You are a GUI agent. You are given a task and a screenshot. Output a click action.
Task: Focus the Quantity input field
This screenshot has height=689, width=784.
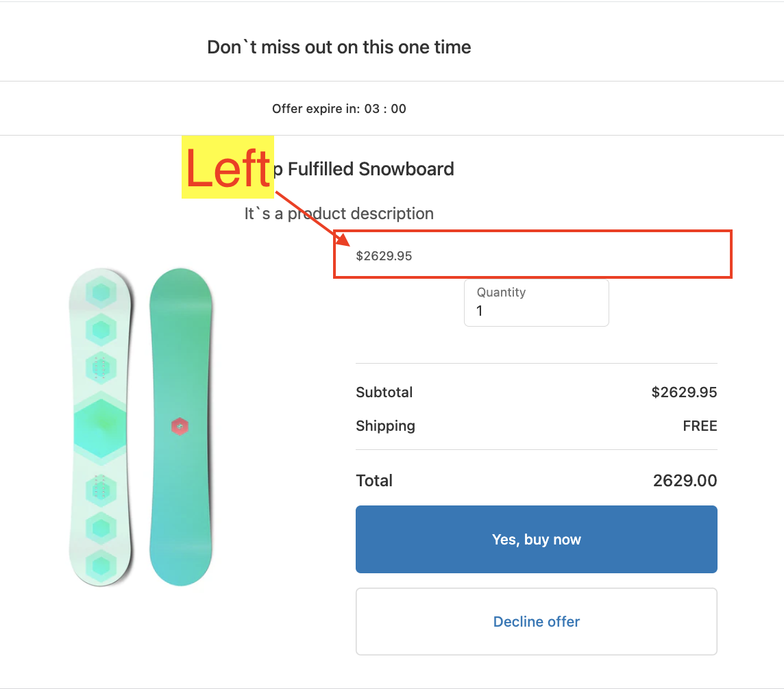[536, 310]
